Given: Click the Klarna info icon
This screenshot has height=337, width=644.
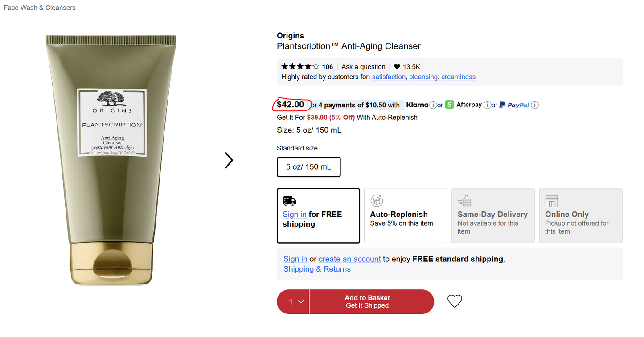Looking at the screenshot, I should pyautogui.click(x=434, y=105).
